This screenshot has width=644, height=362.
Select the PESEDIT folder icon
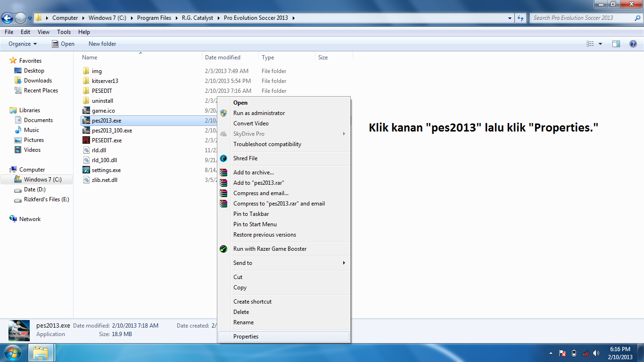(x=86, y=91)
